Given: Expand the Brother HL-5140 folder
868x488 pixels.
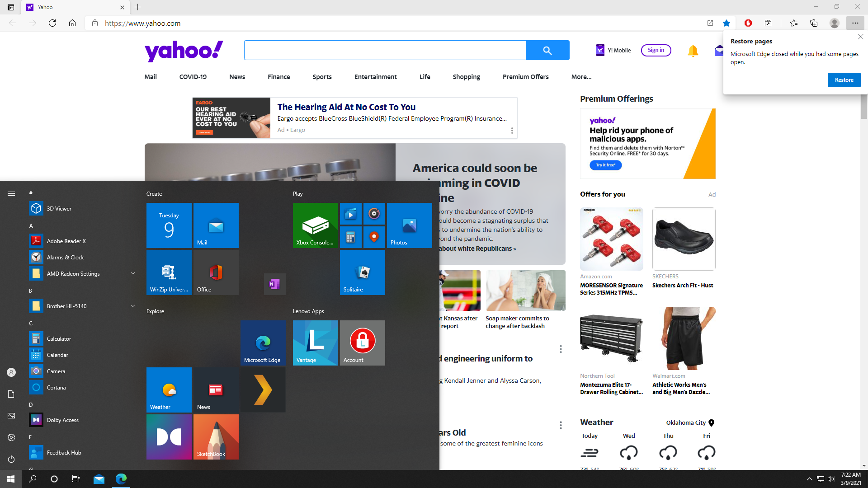Looking at the screenshot, I should (133, 306).
